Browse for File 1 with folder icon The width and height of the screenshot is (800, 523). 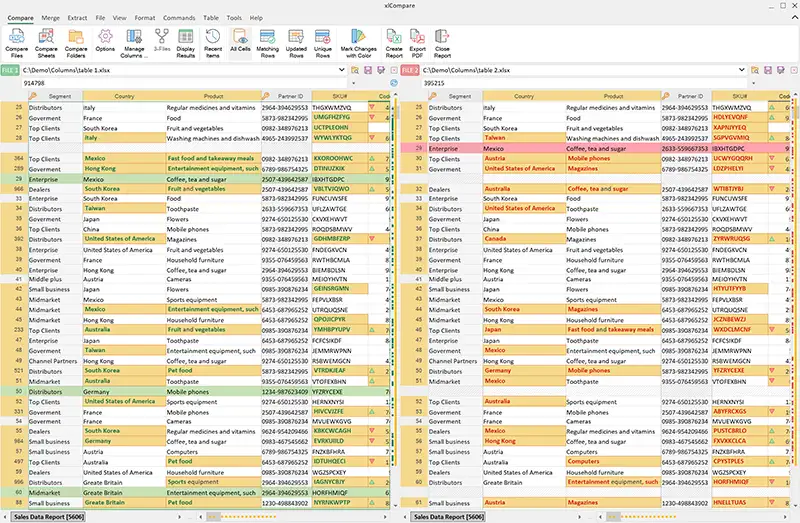click(355, 70)
